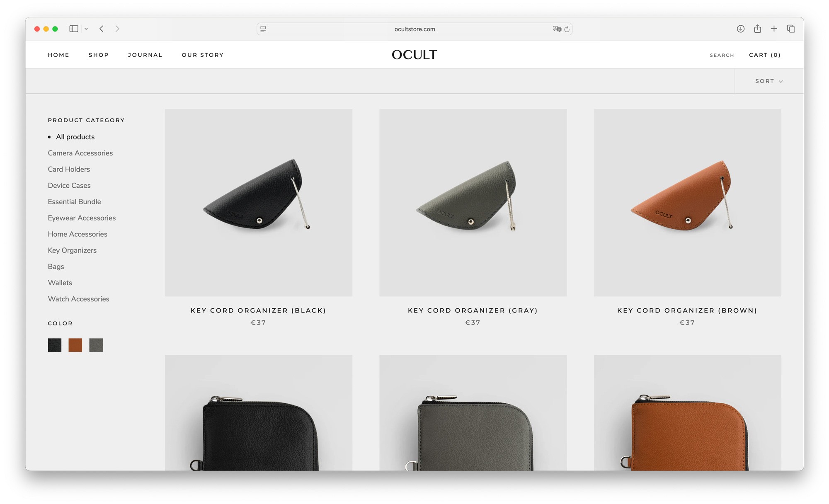
Task: Go back with the back arrow
Action: [102, 29]
